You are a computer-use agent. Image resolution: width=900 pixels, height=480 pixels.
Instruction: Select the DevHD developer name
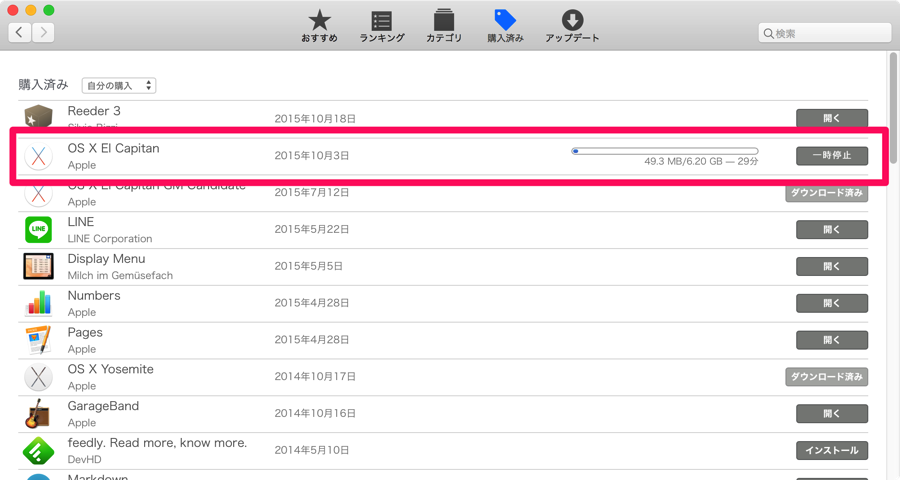click(84, 459)
